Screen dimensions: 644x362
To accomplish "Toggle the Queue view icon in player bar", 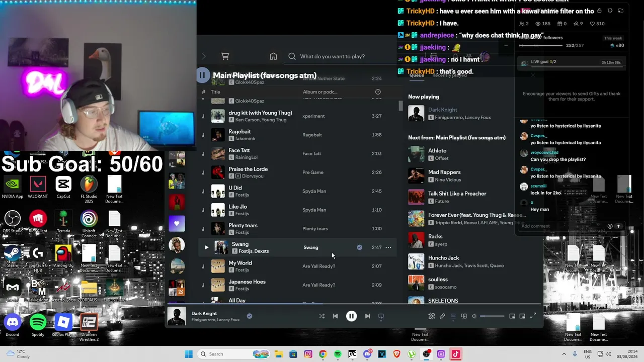I will point(453,316).
